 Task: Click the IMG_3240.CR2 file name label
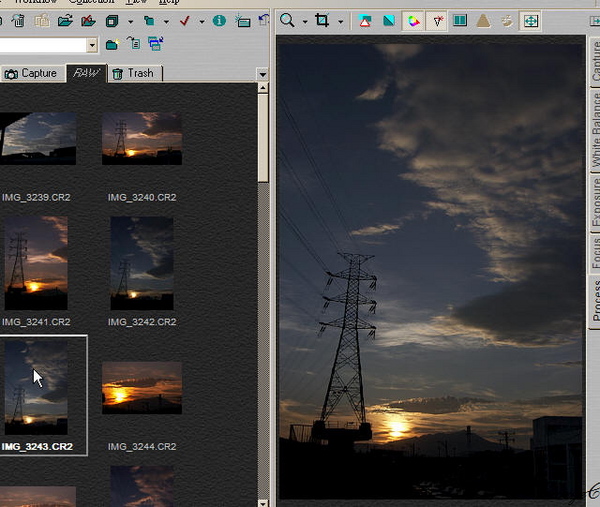click(x=142, y=197)
